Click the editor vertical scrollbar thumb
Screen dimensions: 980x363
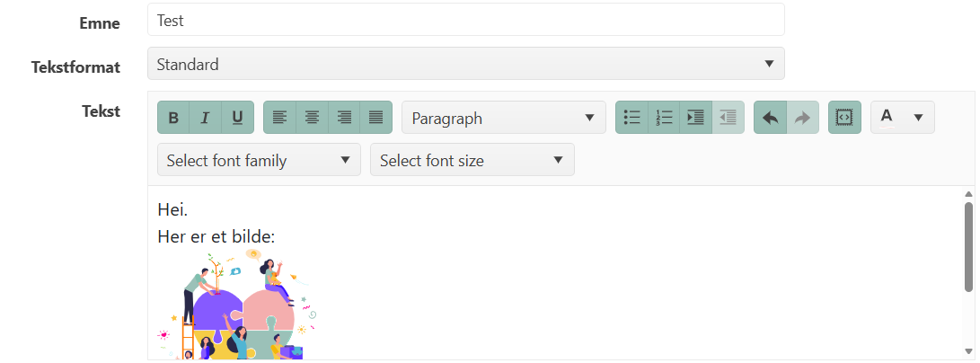pos(968,247)
